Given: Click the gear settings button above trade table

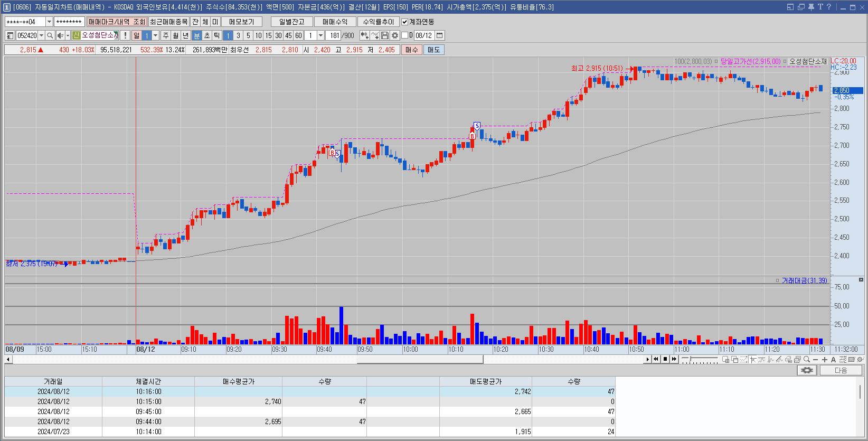Looking at the screenshot, I should coord(807,370).
